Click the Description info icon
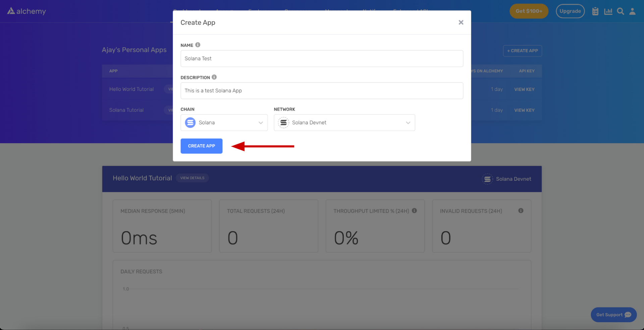The image size is (644, 330). pyautogui.click(x=214, y=77)
